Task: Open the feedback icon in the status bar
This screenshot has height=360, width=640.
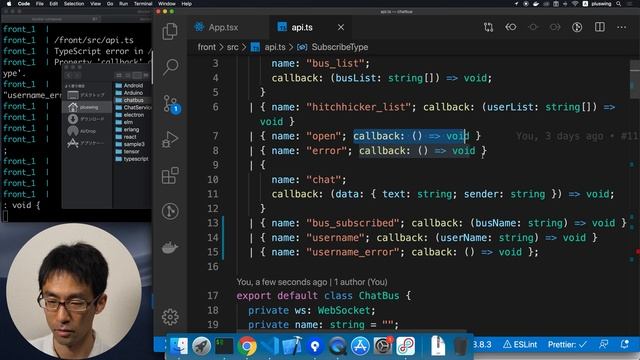Action: [x=604, y=344]
